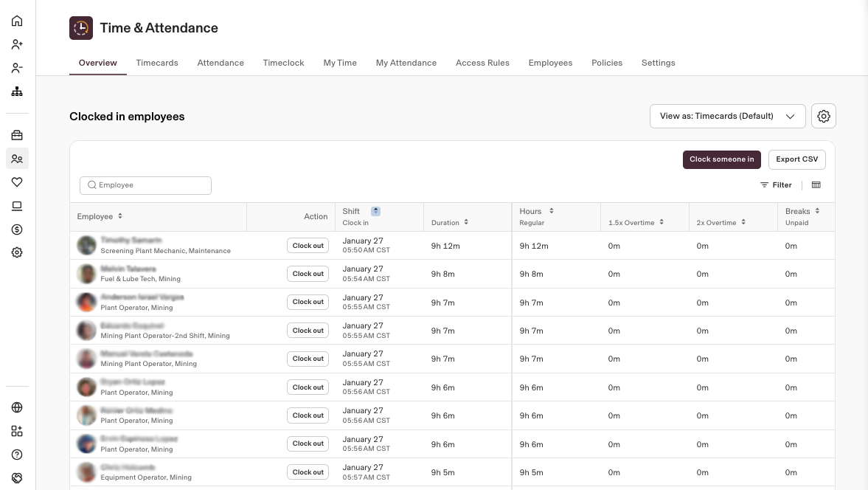Screen dimensions: 868x490
Task: Sort by 2x Overtime column
Action: 743,222
